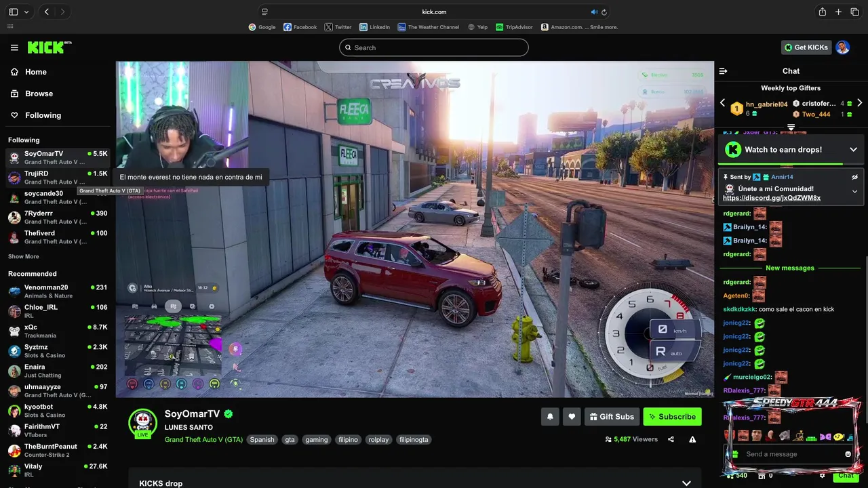Collapse the chat panel icon

[x=723, y=71]
